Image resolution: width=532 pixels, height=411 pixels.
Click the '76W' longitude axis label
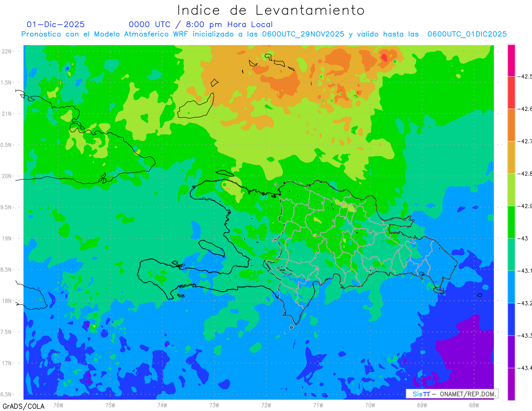point(59,405)
